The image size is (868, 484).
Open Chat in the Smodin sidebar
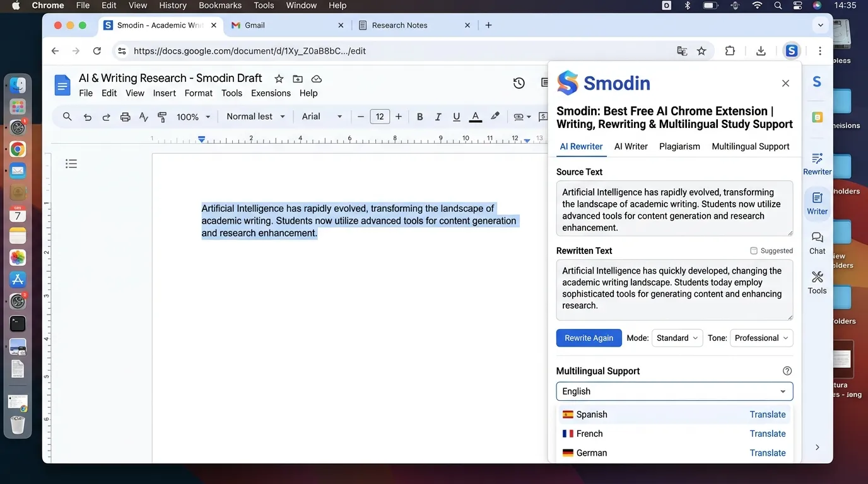[x=818, y=243]
